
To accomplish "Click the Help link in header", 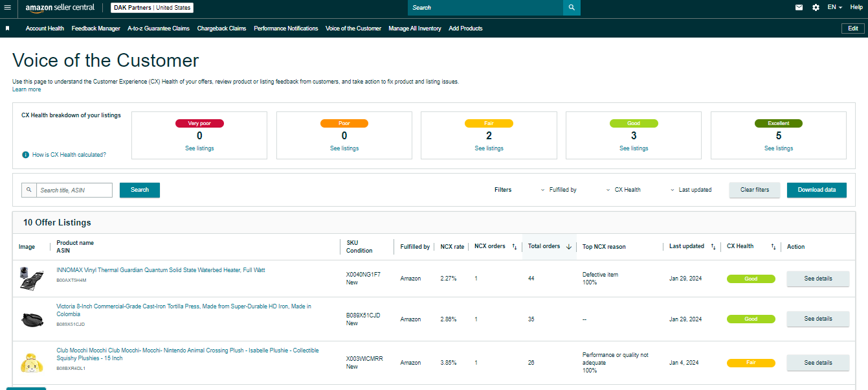I will pyautogui.click(x=856, y=7).
